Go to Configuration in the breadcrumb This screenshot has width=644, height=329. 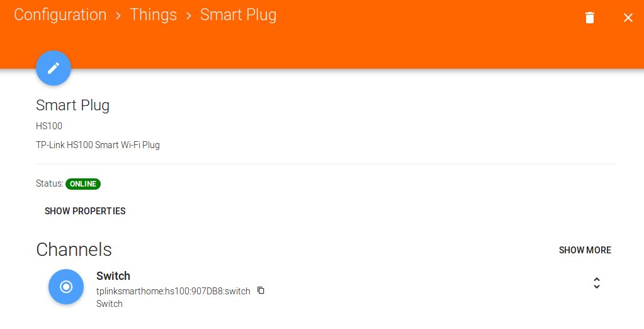(x=60, y=15)
